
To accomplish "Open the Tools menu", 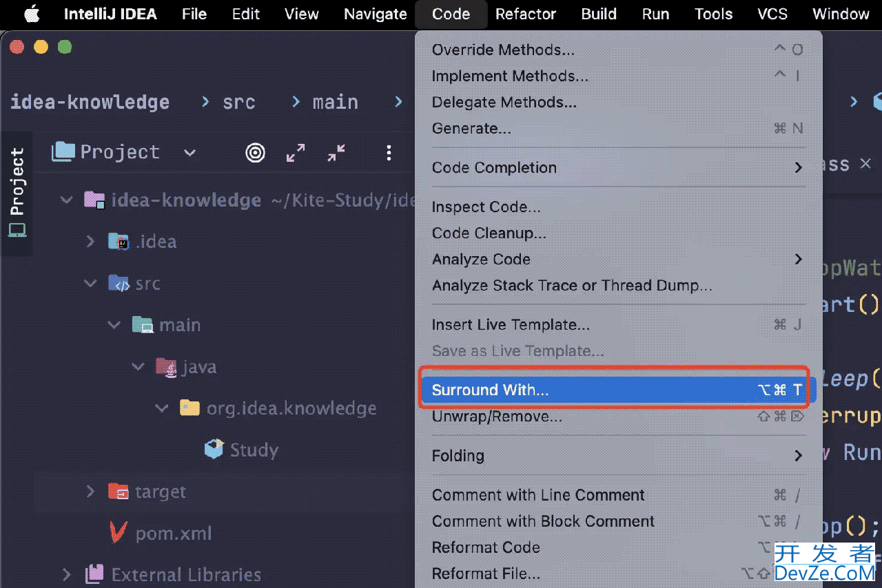I will pos(713,14).
